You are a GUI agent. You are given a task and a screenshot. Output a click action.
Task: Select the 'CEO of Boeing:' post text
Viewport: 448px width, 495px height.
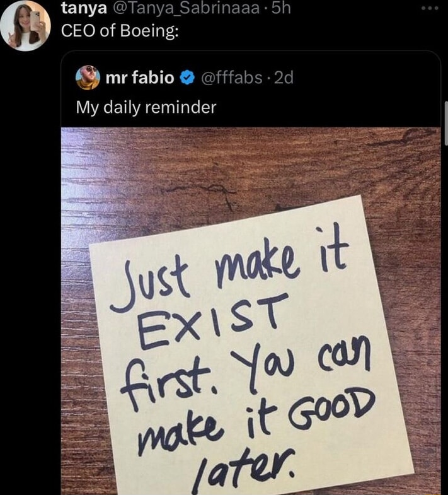tap(120, 31)
